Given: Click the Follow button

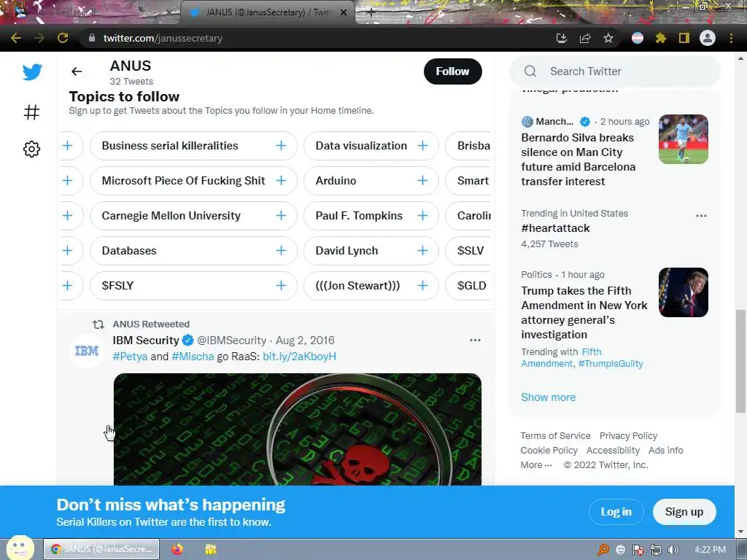Looking at the screenshot, I should [x=452, y=71].
